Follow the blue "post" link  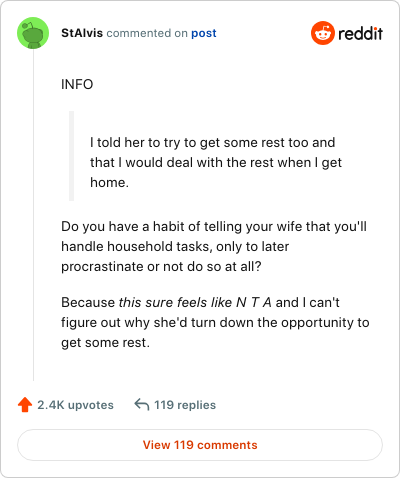(x=204, y=33)
